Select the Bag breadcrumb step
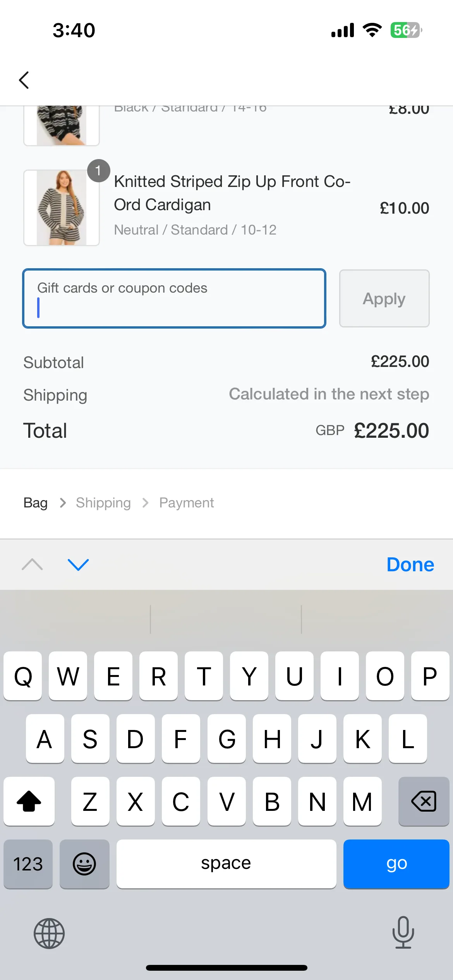Screen dimensions: 453x980 pyautogui.click(x=36, y=503)
